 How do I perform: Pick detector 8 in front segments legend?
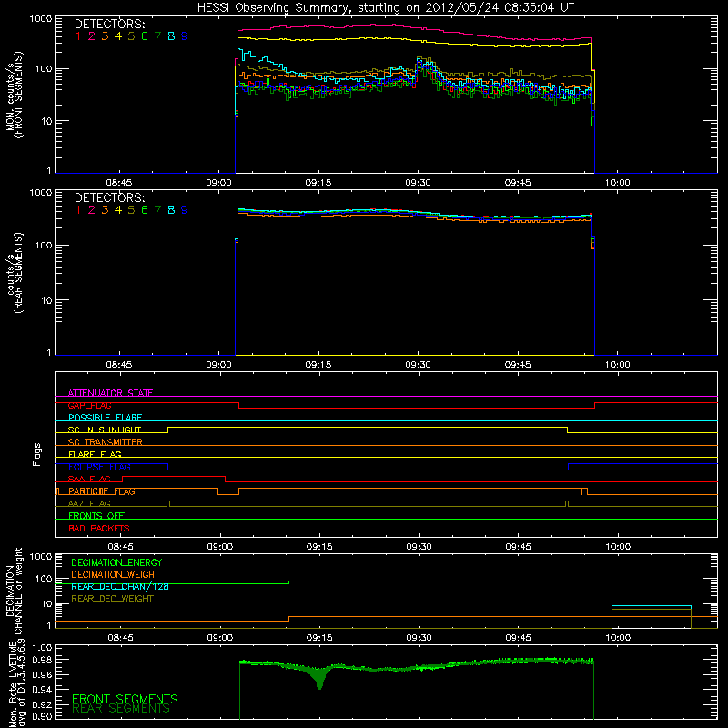[x=171, y=36]
